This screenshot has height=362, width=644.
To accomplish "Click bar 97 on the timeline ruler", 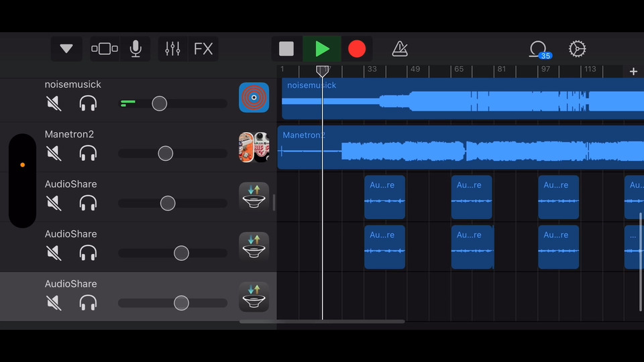I will (545, 69).
